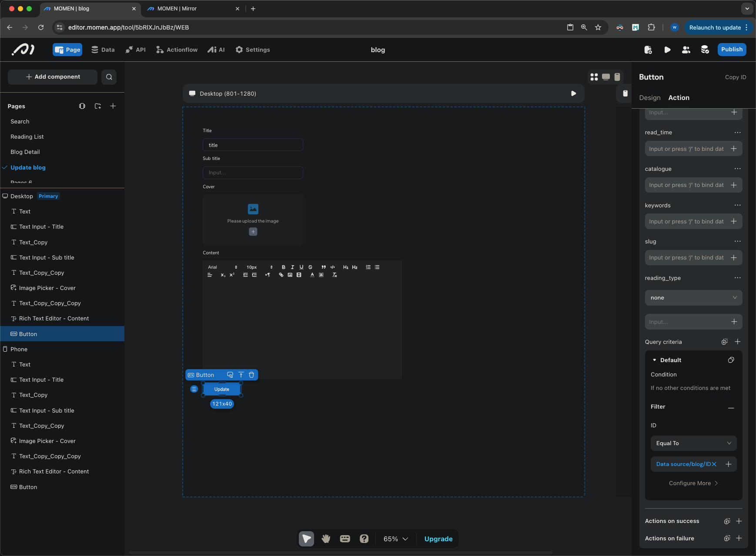Click the Update button on canvas

(x=222, y=389)
